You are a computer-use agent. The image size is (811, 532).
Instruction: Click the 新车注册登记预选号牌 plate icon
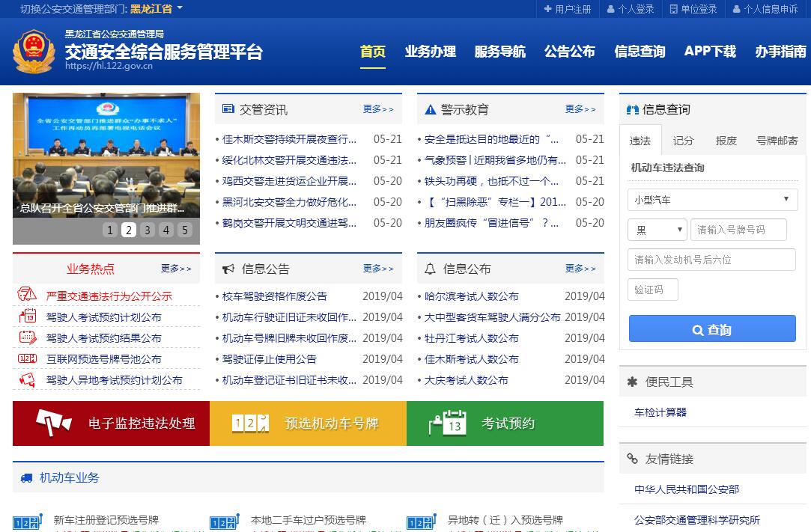[x=27, y=522]
